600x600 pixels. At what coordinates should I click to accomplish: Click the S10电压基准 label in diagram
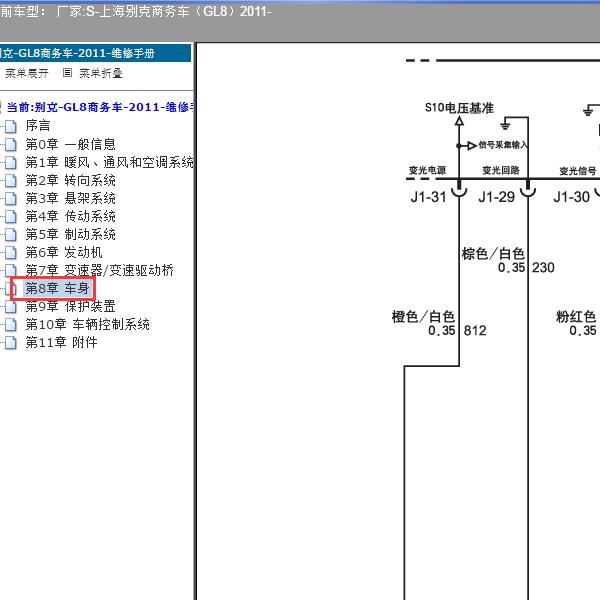459,108
